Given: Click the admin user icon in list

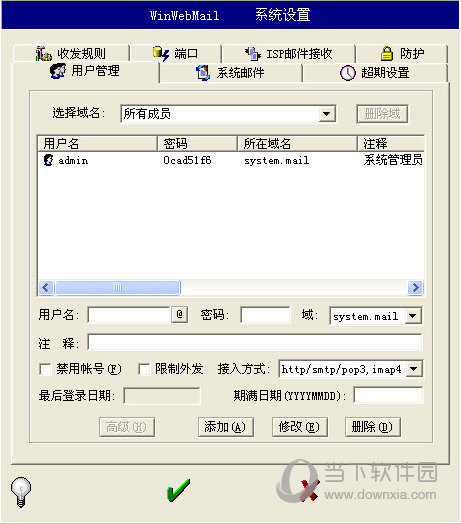Looking at the screenshot, I should click(48, 160).
